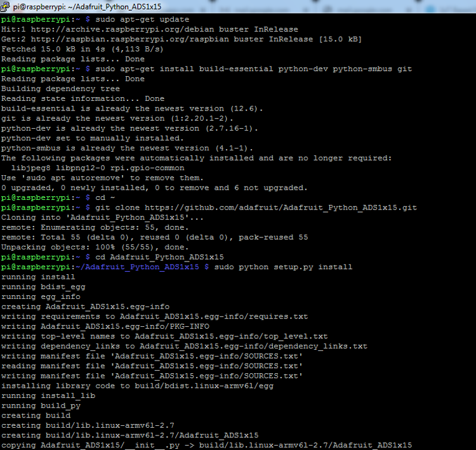The height and width of the screenshot is (450, 476).
Task: Click the 'cd ~' command
Action: click(x=105, y=197)
